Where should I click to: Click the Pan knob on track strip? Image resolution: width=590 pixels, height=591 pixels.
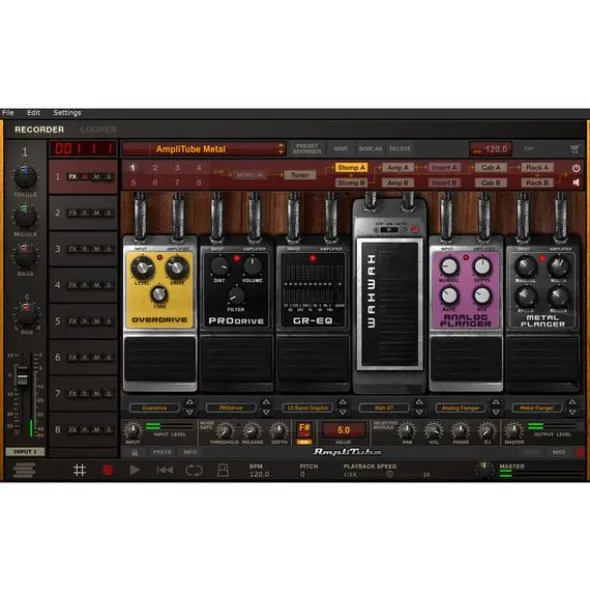27,314
